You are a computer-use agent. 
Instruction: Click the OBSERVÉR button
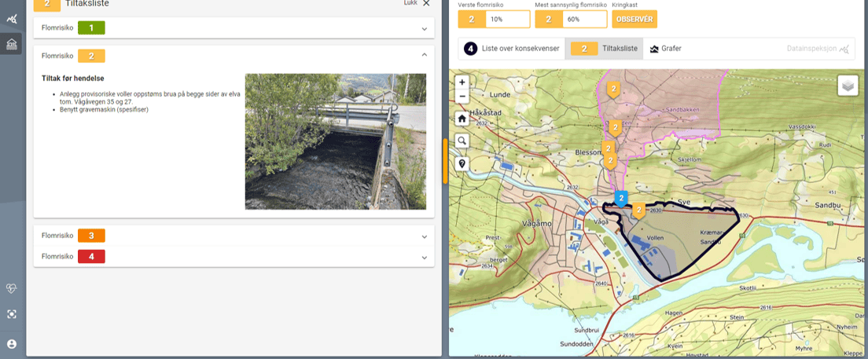coord(634,19)
